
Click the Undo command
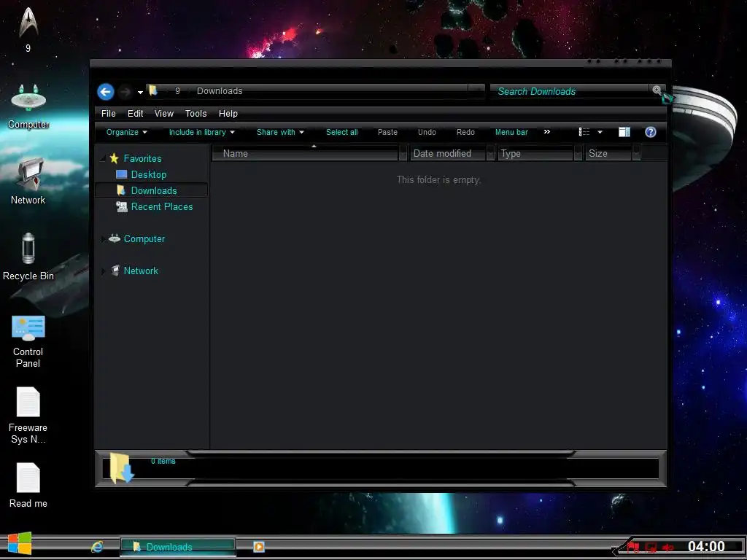click(427, 133)
